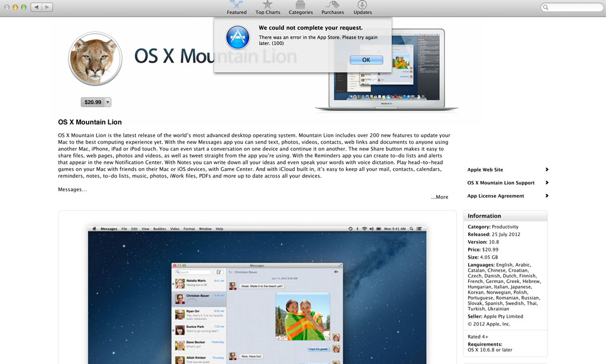Click the arrow next to Mountain Lion Support
This screenshot has height=364, width=606.
(x=547, y=183)
